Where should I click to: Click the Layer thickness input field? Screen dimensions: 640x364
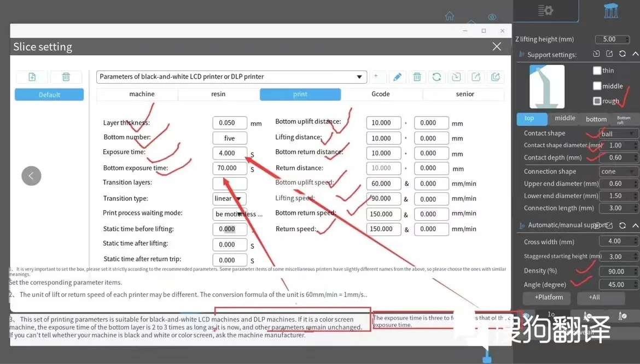click(229, 122)
